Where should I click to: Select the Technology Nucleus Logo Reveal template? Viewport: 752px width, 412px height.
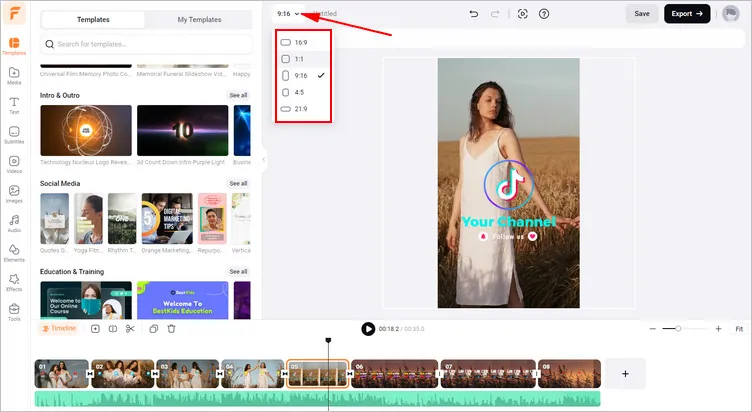[x=86, y=130]
